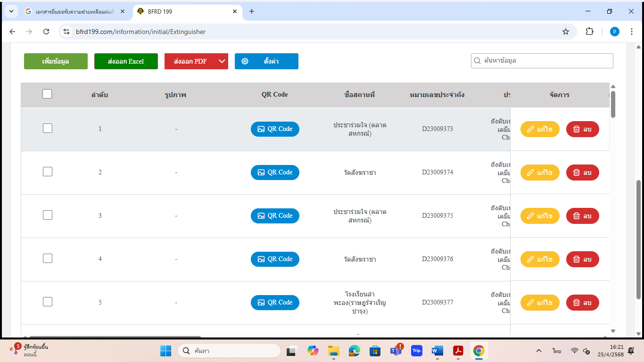The width and height of the screenshot is (644, 362).
Task: Open QR Code for row D23009373
Action: 275,129
